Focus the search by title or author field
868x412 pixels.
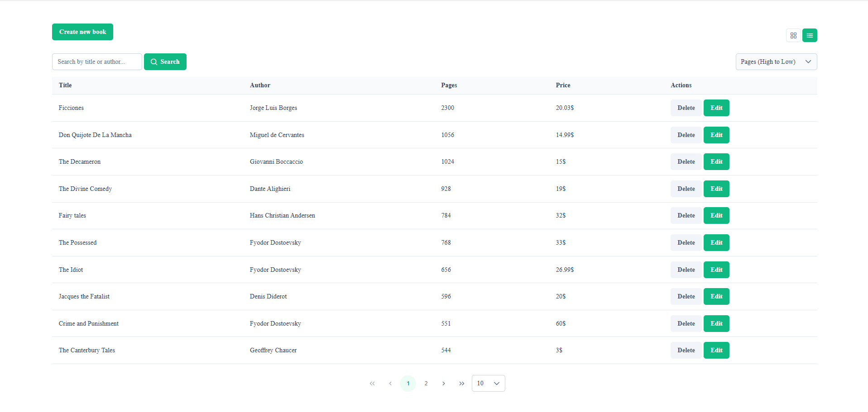pyautogui.click(x=97, y=62)
